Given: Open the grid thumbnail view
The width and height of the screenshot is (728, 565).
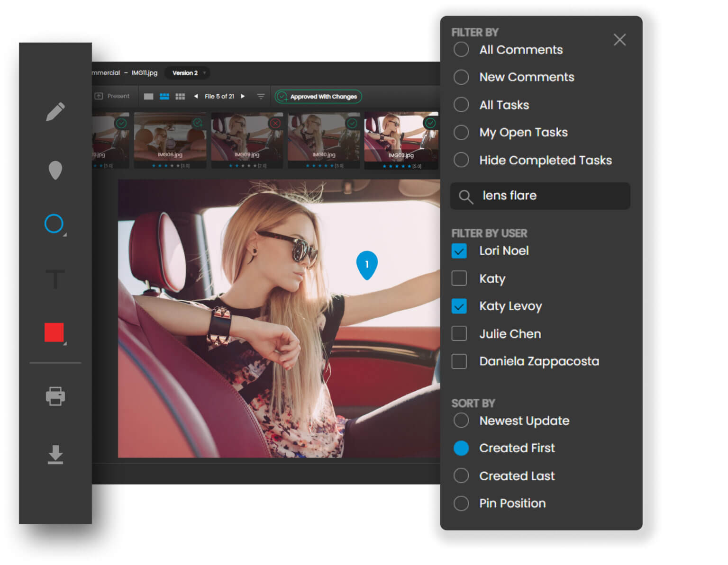Looking at the screenshot, I should tap(180, 96).
